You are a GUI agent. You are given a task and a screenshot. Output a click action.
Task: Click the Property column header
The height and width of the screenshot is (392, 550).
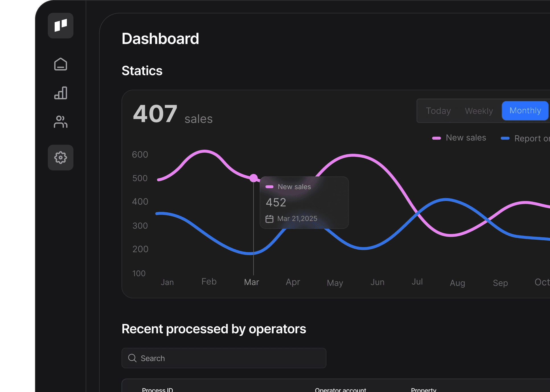(x=423, y=389)
